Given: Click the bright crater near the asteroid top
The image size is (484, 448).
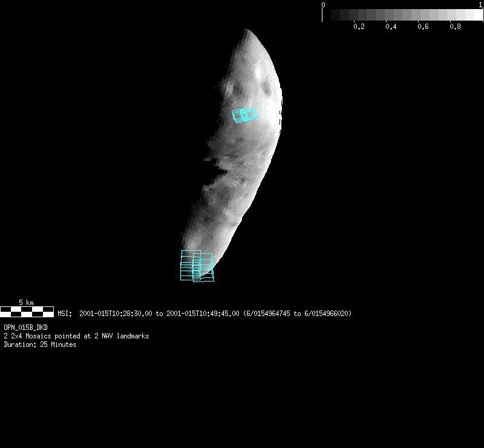Looking at the screenshot, I should tap(260, 73).
